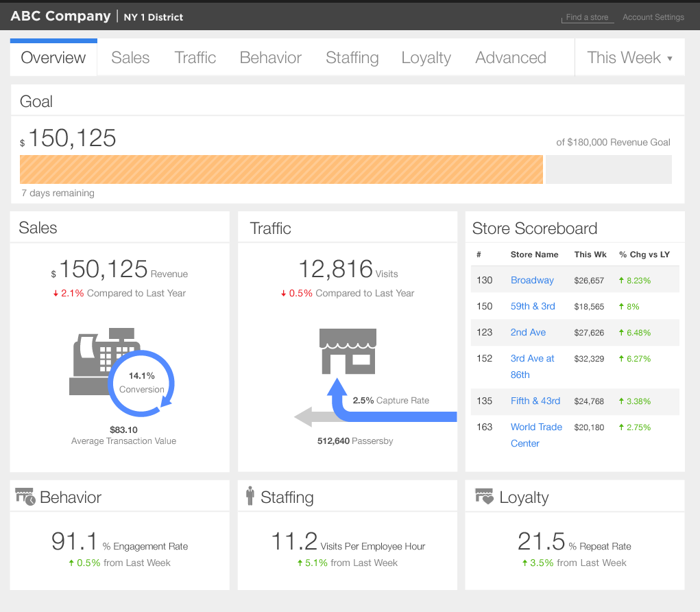Screen dimensions: 700x612
Task: Click the of $180,000 Revenue Goal text
Action: pyautogui.click(x=613, y=142)
